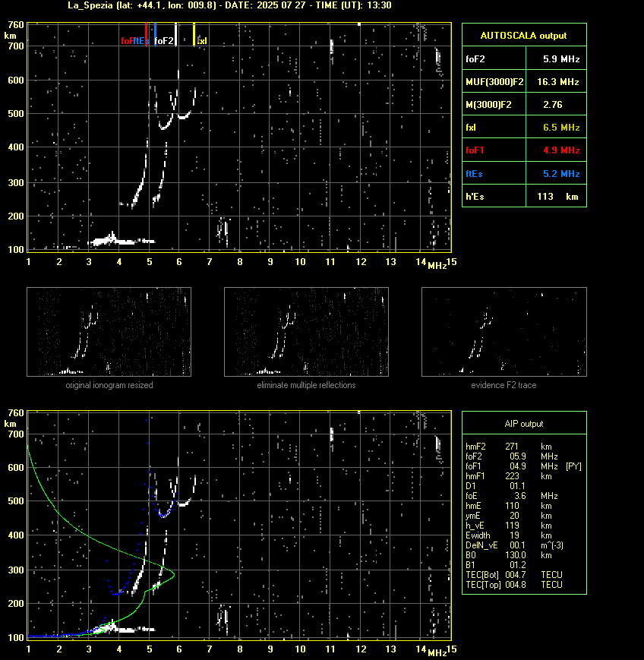This screenshot has width=644, height=660.
Task: Click the TEC[Top] 004.8 TECU row
Action: pos(514,585)
